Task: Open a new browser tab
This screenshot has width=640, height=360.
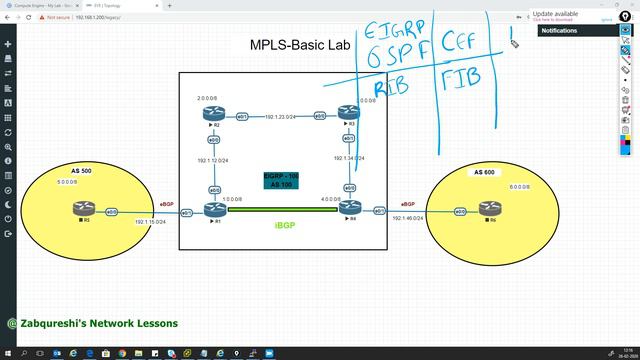Action: click(169, 6)
